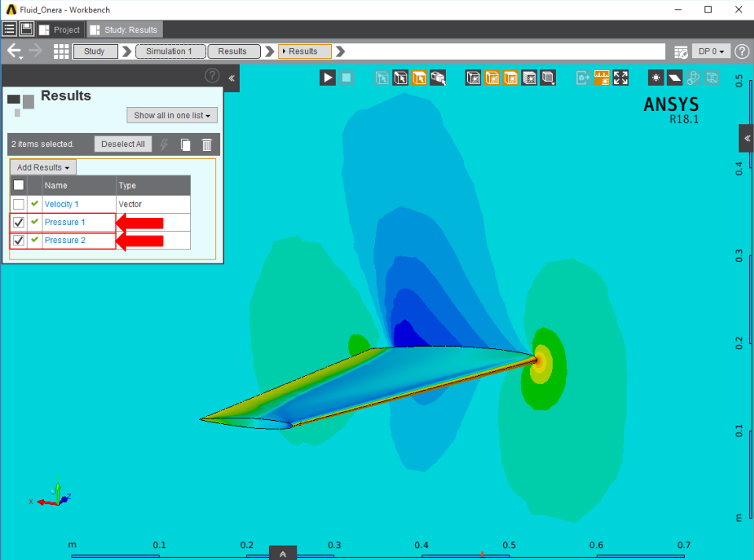Go forward with the right arrow icon
754x560 pixels.
pyautogui.click(x=35, y=50)
